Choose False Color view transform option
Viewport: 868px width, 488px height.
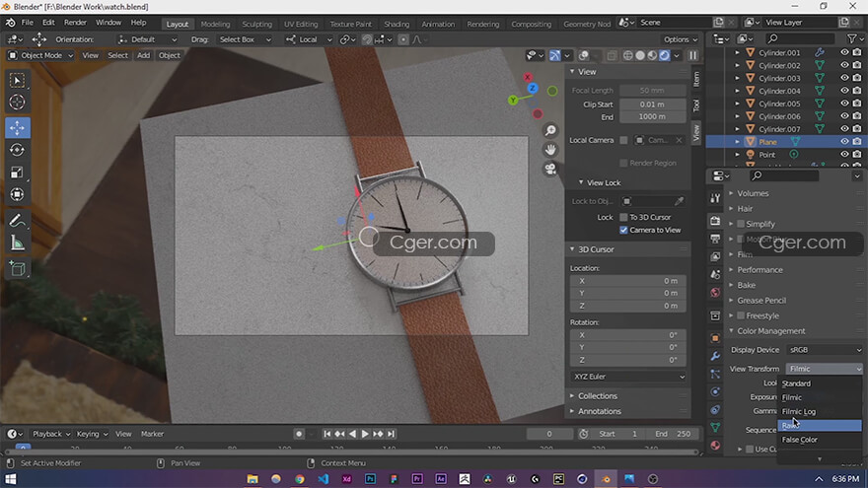tap(820, 440)
